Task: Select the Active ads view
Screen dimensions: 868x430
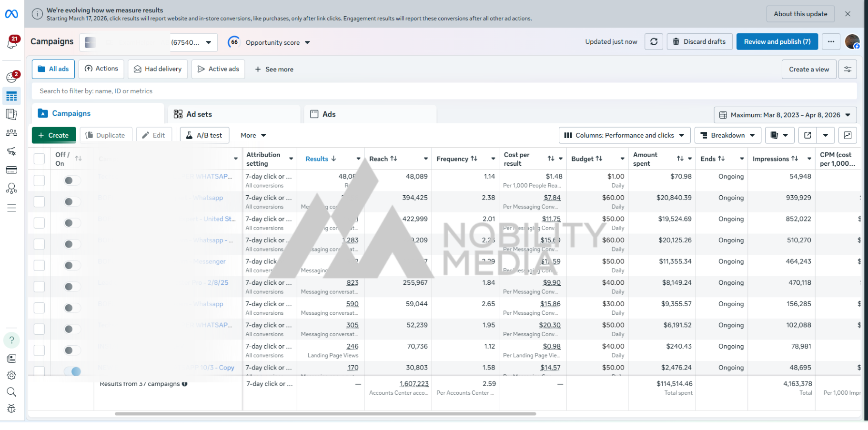Action: point(218,69)
